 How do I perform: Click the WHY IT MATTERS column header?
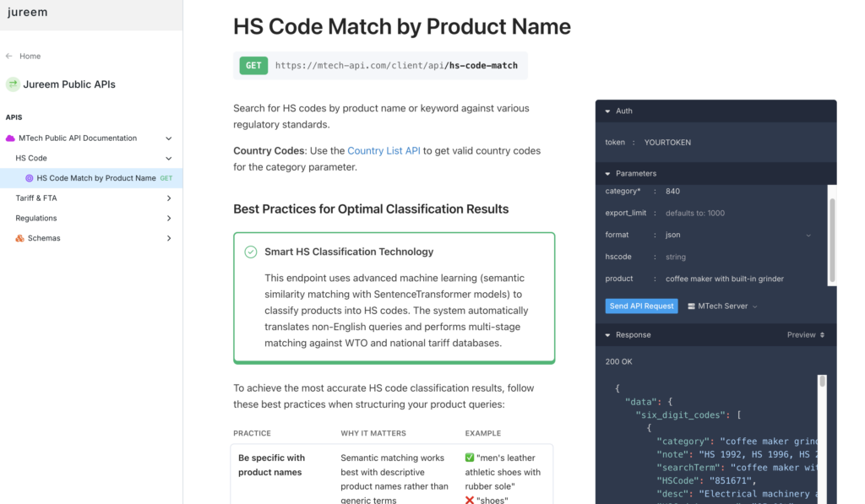coord(373,433)
